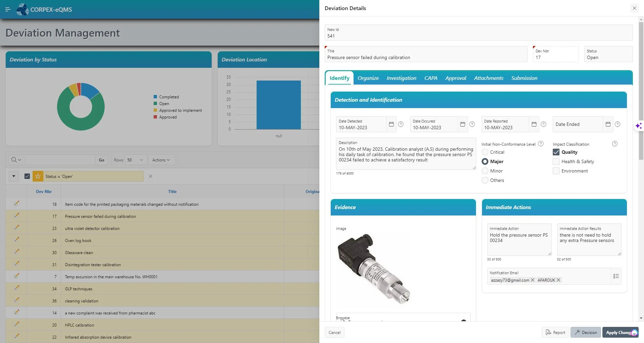
Task: Enable the Health & Safety impact checkbox
Action: coord(556,161)
